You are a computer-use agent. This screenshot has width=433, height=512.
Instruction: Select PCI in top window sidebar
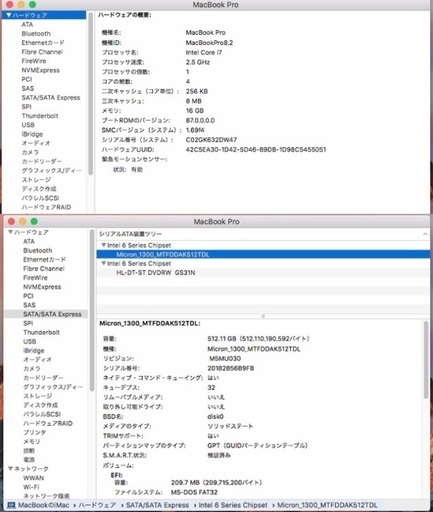tap(27, 79)
